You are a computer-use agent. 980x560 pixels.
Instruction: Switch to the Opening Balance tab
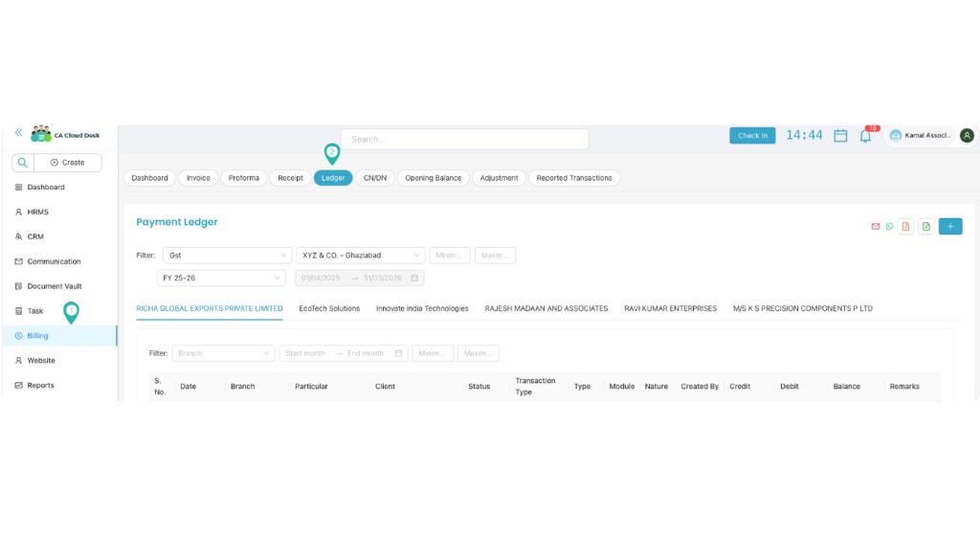coord(433,178)
